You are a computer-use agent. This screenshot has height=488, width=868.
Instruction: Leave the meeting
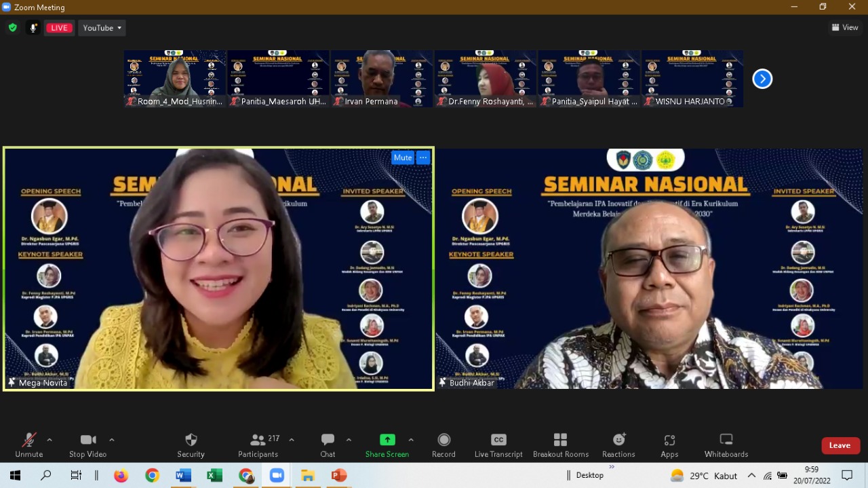(x=840, y=445)
